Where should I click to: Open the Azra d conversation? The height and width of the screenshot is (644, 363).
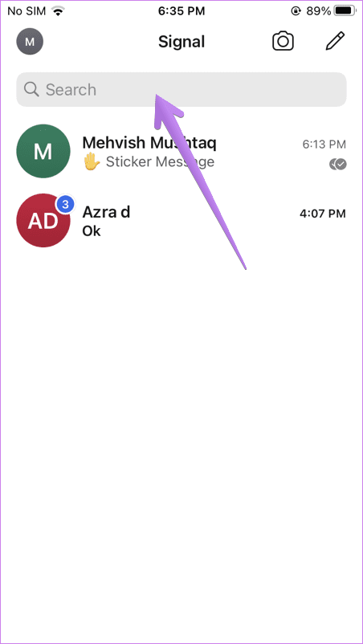(181, 221)
